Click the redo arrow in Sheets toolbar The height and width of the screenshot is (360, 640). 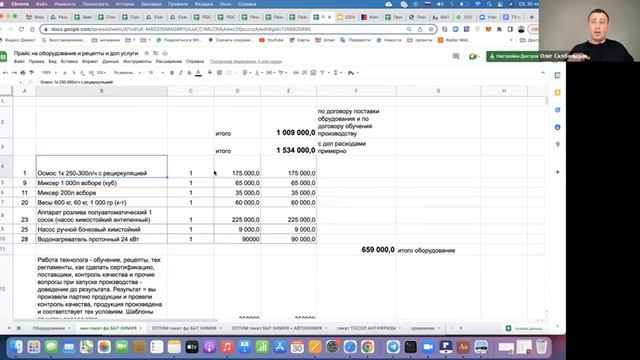tap(14, 73)
